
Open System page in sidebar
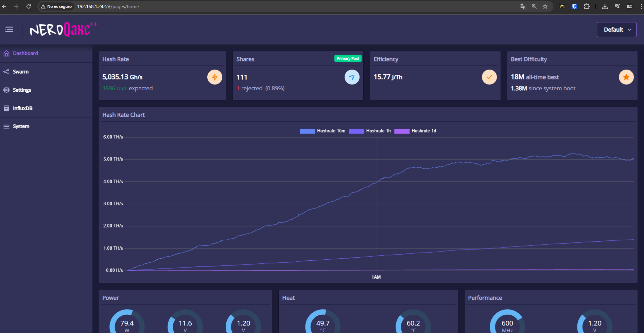coord(21,126)
